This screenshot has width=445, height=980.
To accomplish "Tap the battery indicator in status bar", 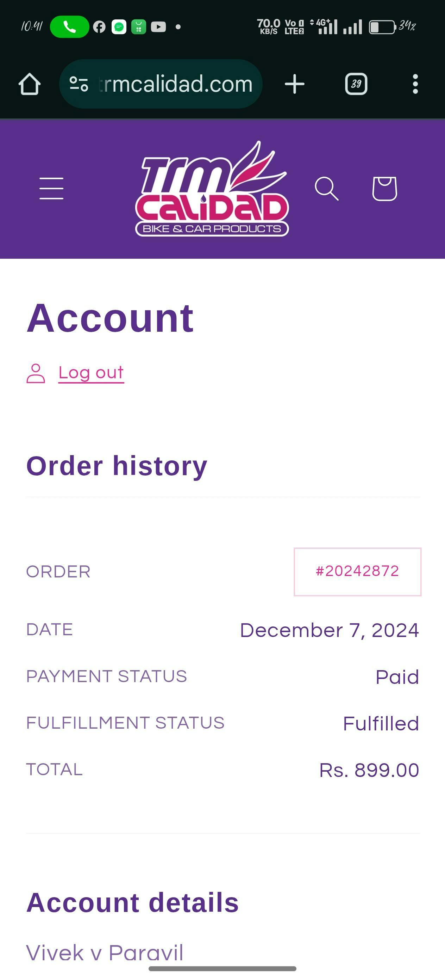I will click(383, 27).
